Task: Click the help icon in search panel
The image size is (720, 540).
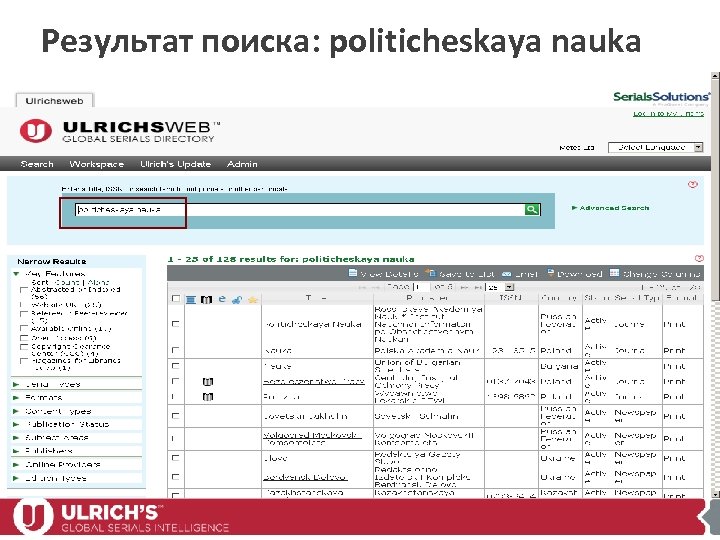Action: pos(692,185)
